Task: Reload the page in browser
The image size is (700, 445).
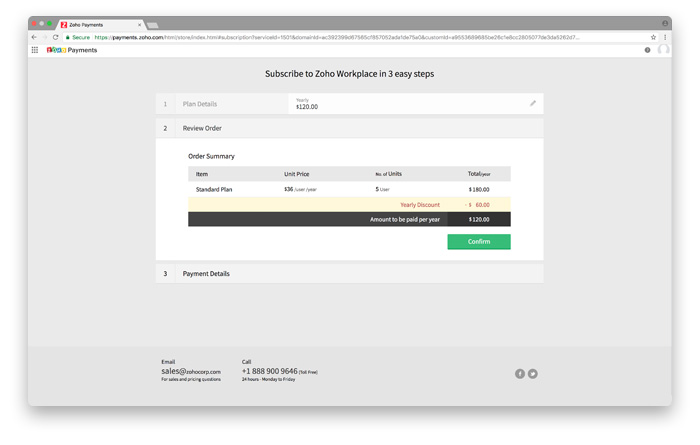Action: [x=55, y=37]
